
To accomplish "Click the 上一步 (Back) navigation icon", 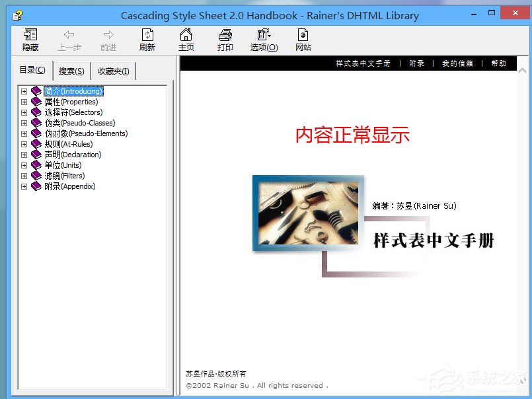I will [69, 40].
